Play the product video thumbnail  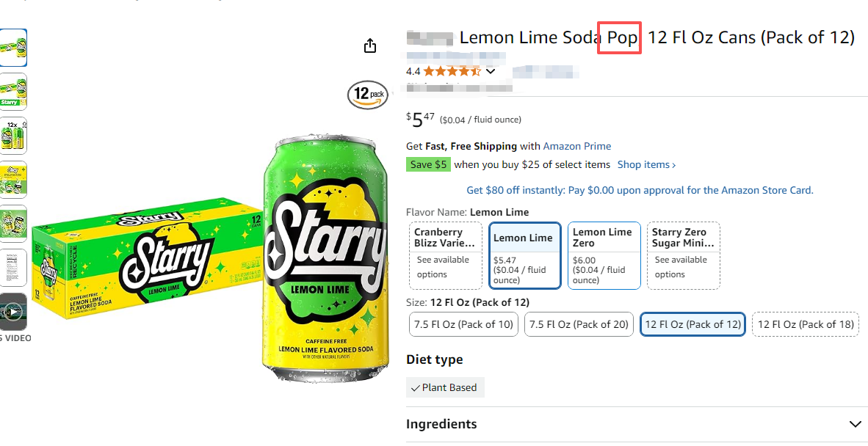pos(13,312)
